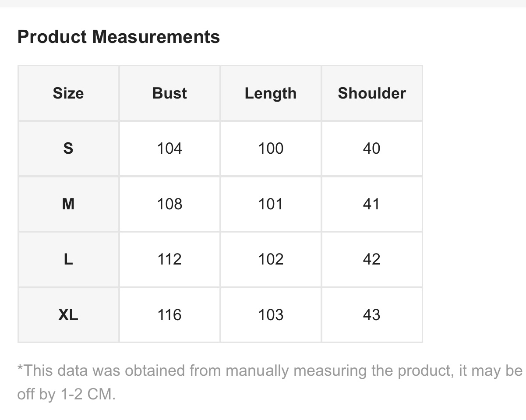The height and width of the screenshot is (420, 526).
Task: Click the length value 103 cell
Action: [271, 314]
